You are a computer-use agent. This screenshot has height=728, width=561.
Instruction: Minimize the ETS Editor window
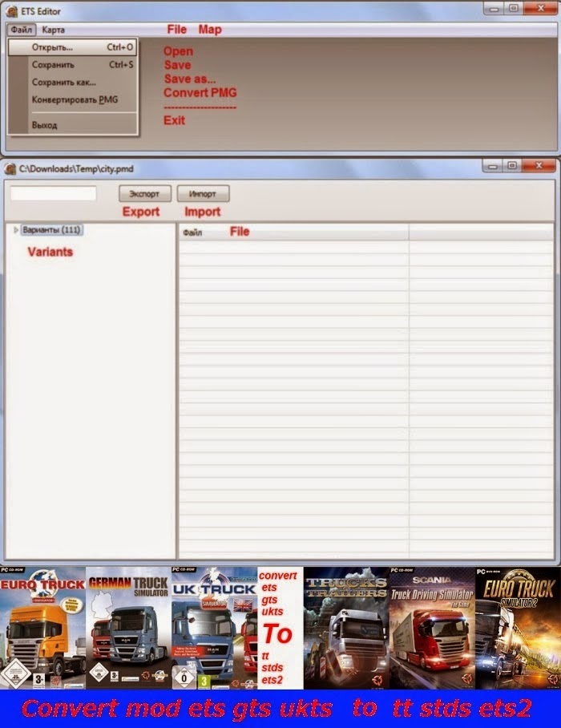point(494,8)
